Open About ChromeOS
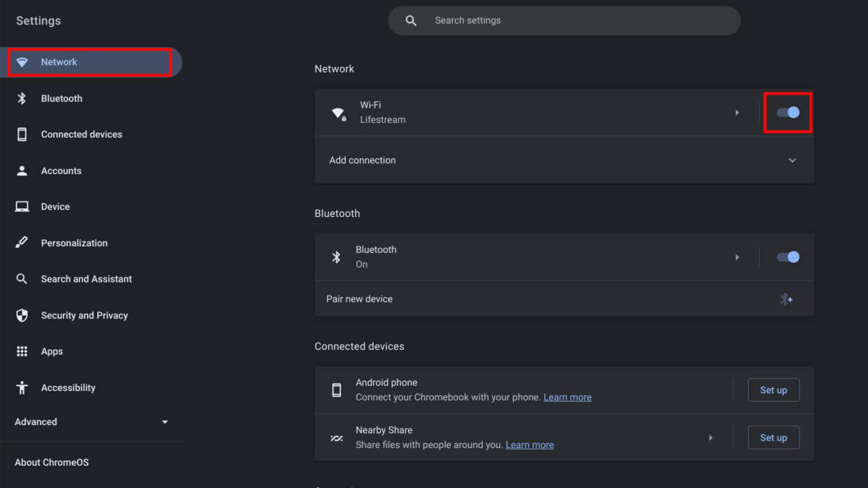 (52, 462)
